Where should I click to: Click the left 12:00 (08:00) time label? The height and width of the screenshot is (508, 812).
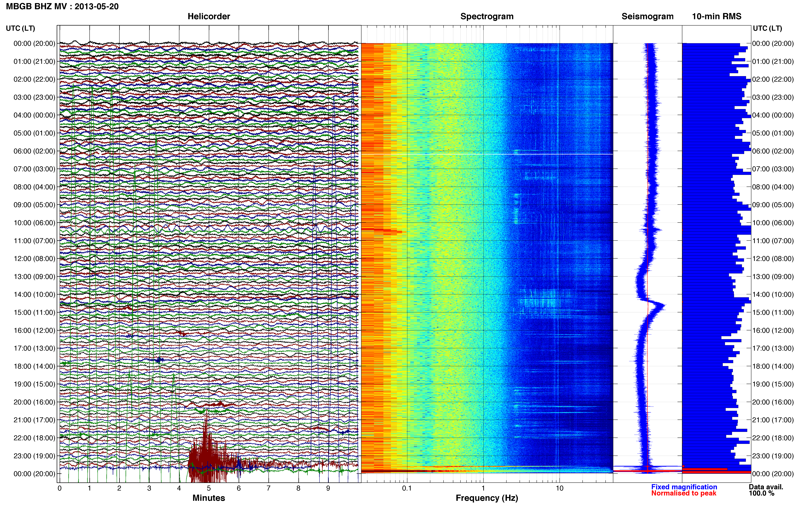pos(34,259)
